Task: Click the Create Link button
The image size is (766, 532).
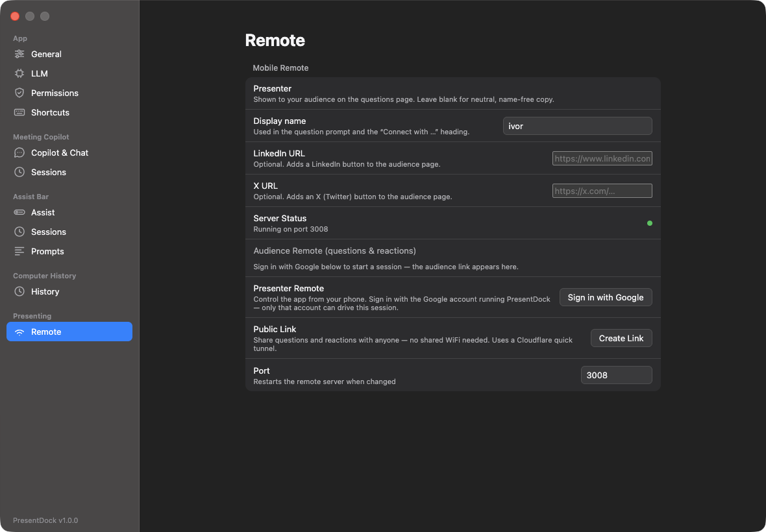Action: pos(621,338)
